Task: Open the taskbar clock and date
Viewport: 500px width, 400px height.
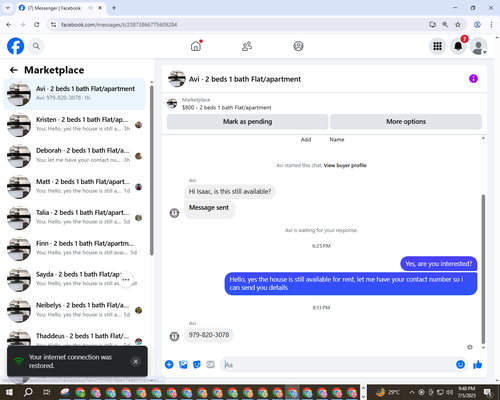Action: pos(467,392)
